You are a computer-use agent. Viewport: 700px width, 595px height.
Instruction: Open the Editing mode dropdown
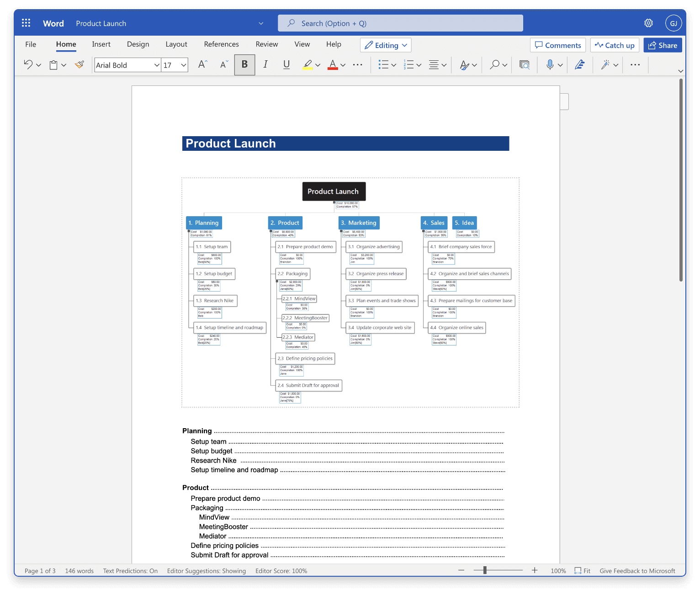point(386,45)
